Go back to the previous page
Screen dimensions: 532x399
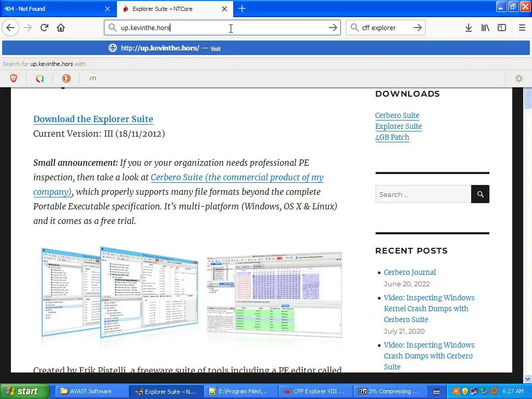10,28
